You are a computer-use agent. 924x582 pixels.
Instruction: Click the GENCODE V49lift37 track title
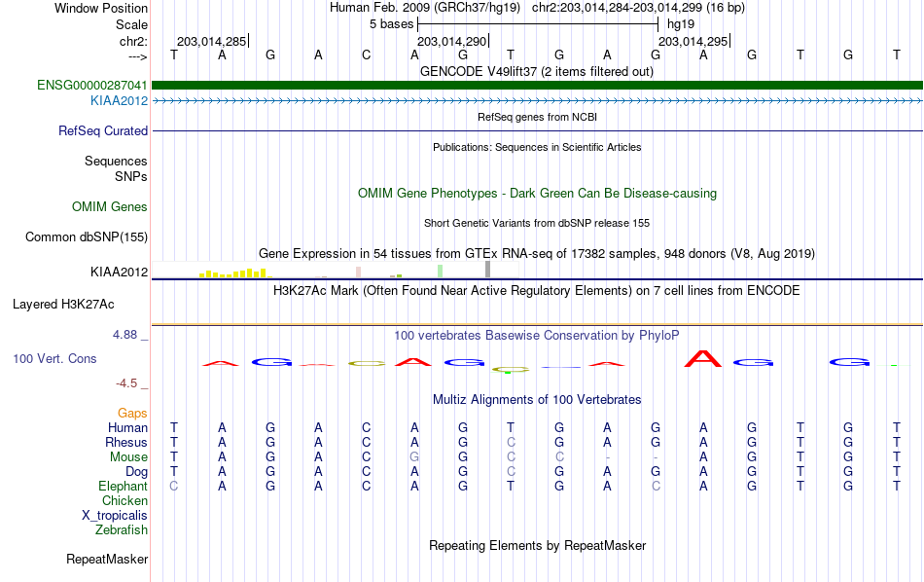point(537,72)
